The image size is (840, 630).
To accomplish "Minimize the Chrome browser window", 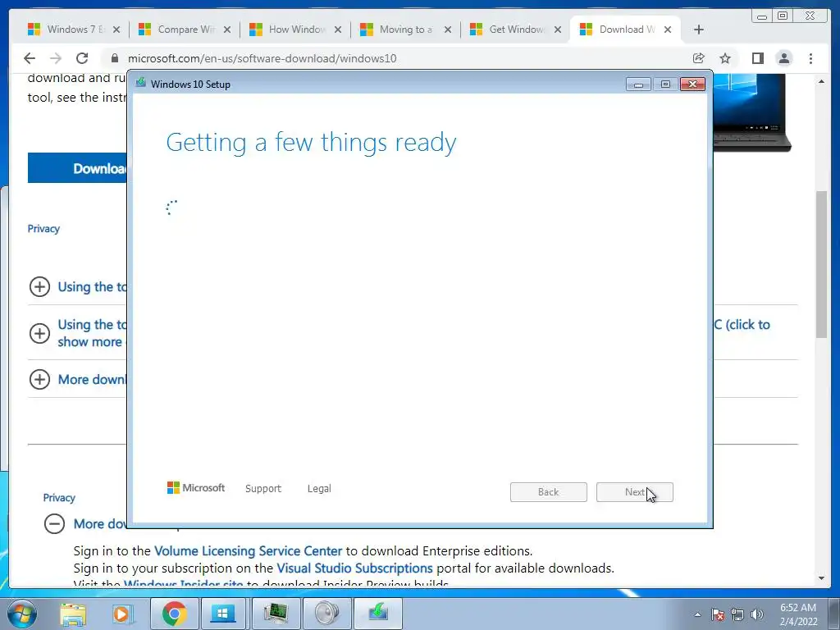I will click(762, 16).
